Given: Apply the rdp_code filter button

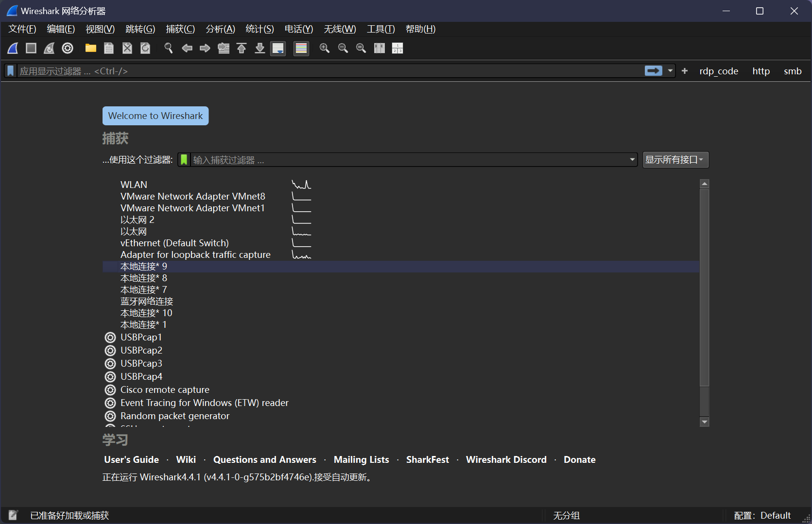Looking at the screenshot, I should tap(718, 71).
